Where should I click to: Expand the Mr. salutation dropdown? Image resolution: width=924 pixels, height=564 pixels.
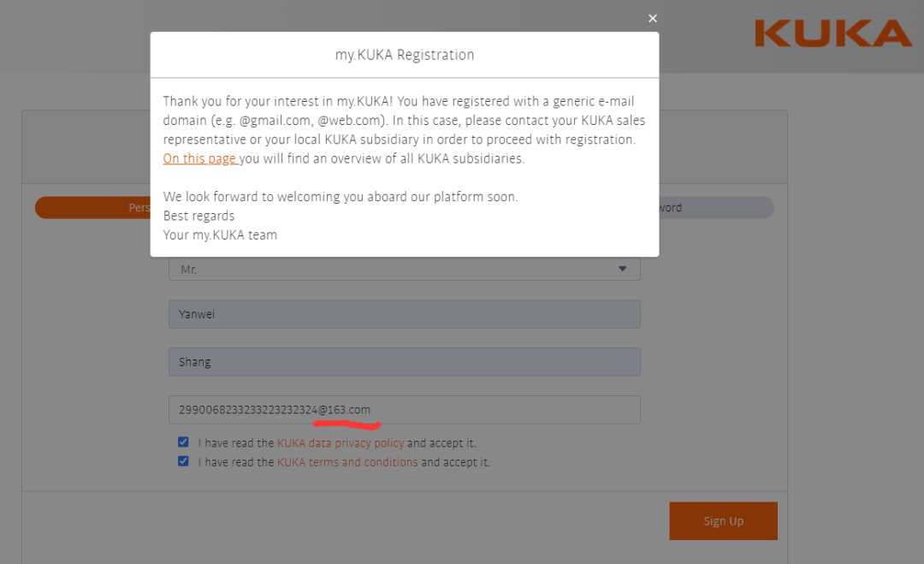[404, 270]
